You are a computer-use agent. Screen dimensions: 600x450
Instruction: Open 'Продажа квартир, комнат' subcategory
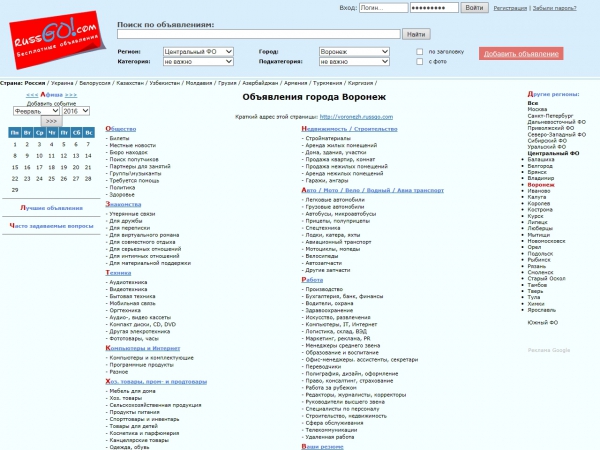(340, 159)
